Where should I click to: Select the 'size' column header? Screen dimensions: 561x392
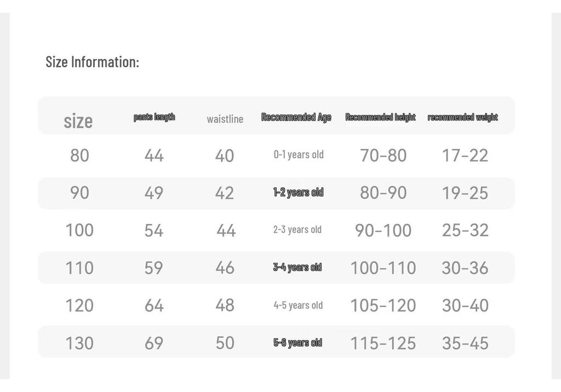(78, 120)
